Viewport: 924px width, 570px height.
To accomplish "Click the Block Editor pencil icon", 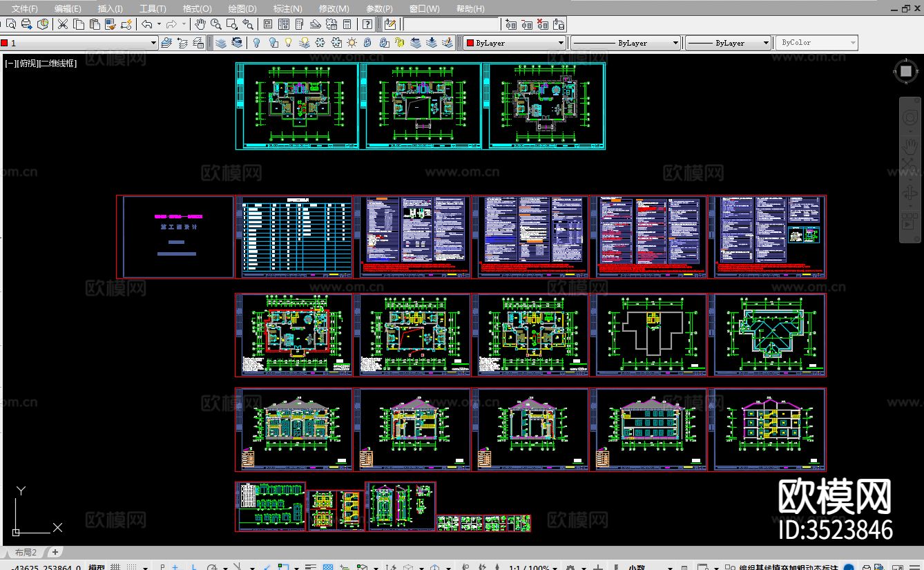I will (390, 24).
